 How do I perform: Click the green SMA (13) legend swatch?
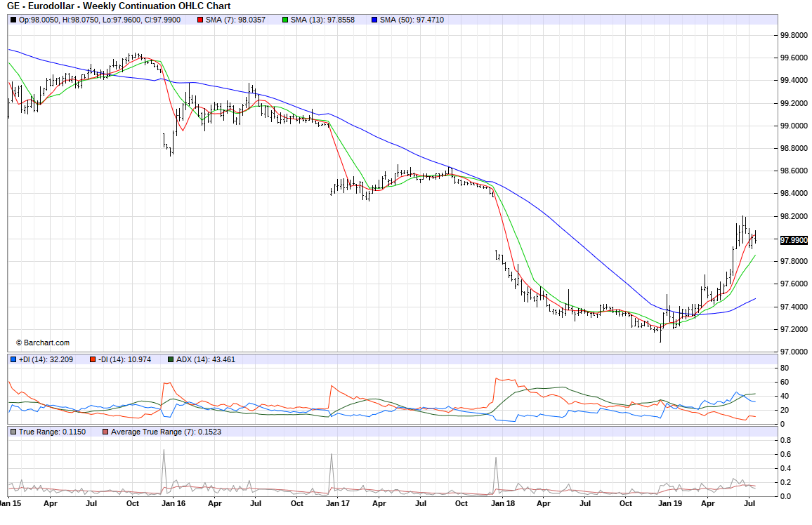[285, 20]
